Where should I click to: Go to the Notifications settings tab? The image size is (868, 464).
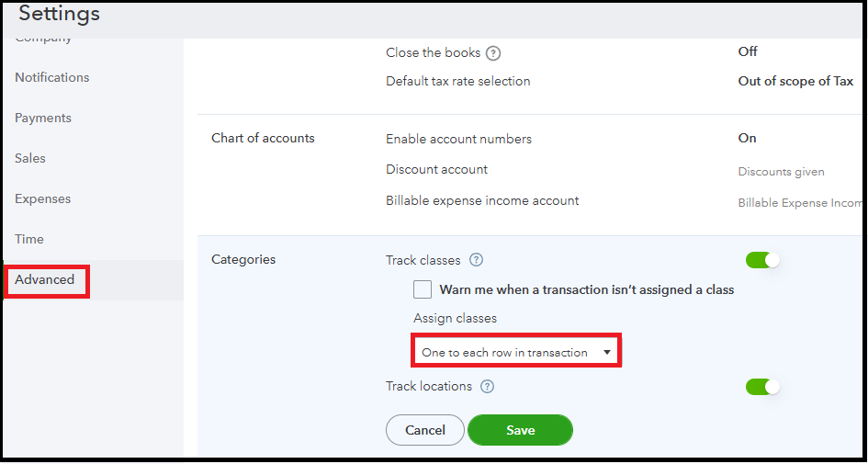[x=52, y=77]
